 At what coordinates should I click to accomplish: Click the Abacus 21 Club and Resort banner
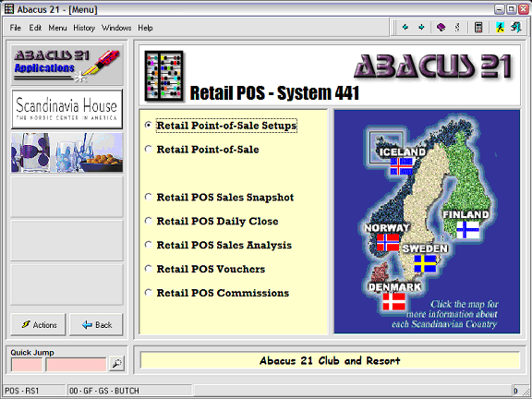point(330,360)
